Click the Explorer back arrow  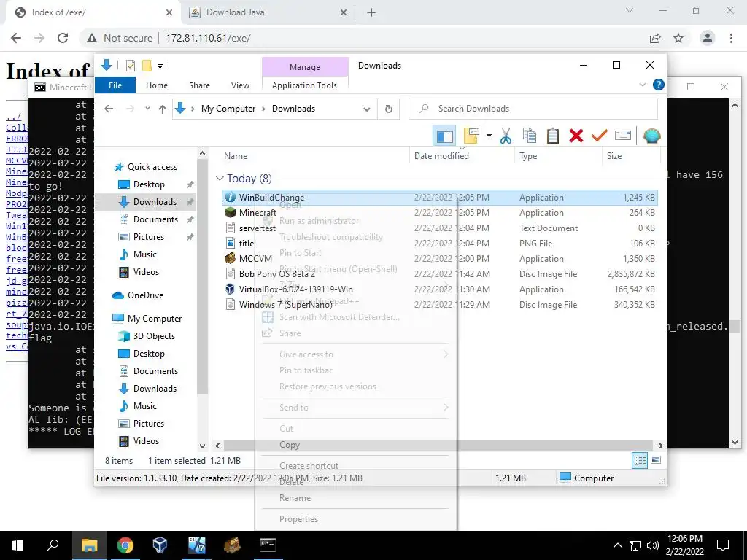tap(109, 109)
